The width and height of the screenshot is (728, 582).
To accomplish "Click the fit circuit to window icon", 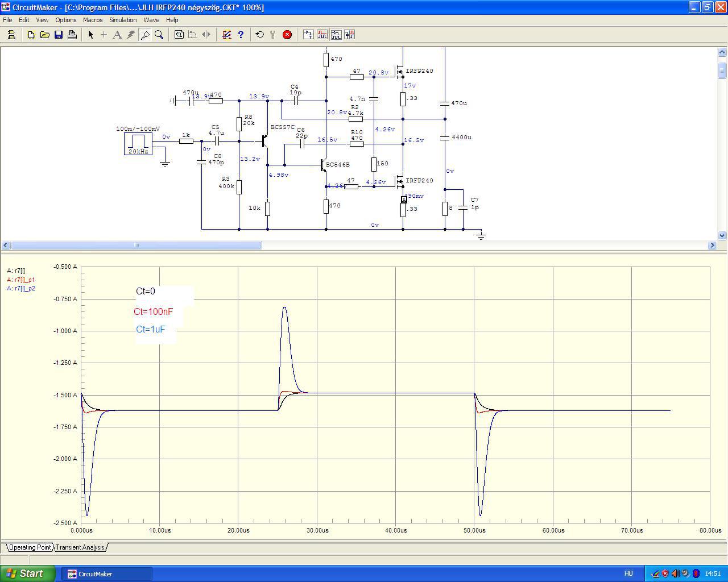I will point(179,35).
